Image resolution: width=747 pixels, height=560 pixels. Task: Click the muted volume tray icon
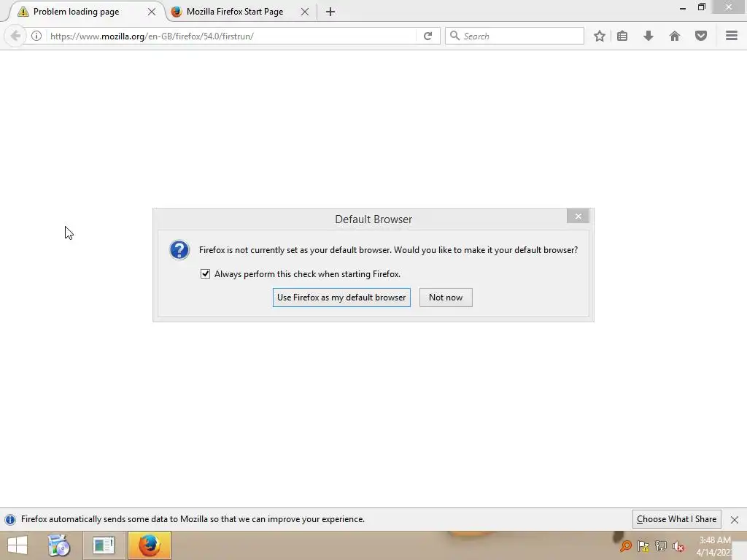click(678, 547)
